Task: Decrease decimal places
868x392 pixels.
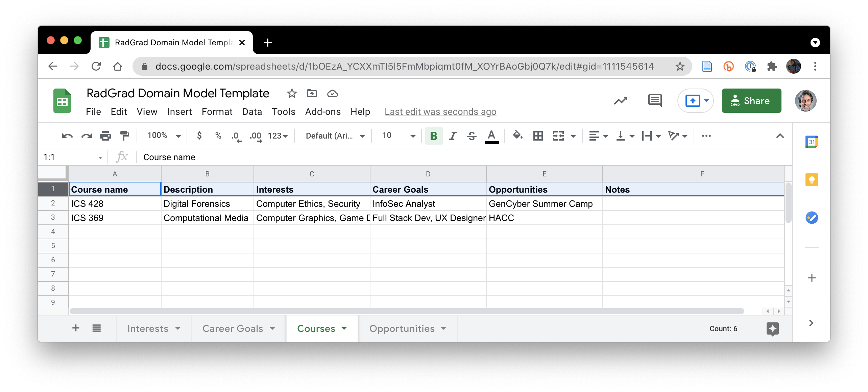Action: (237, 136)
